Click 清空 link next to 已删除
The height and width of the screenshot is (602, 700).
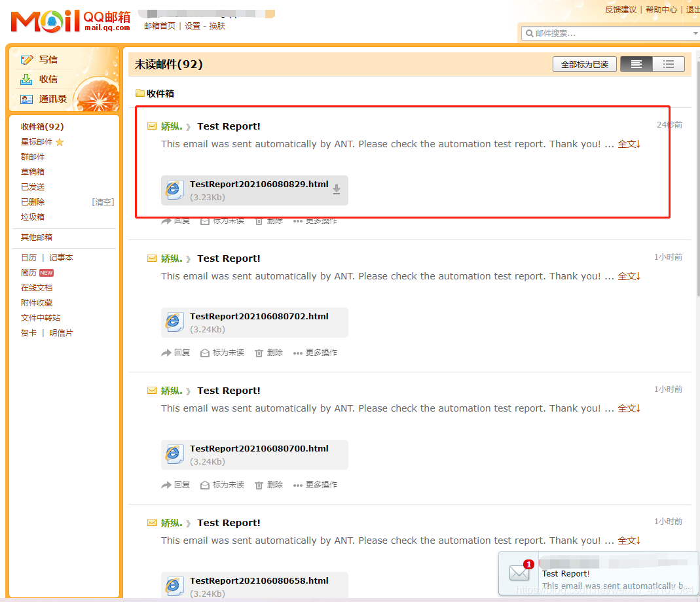[x=103, y=202]
